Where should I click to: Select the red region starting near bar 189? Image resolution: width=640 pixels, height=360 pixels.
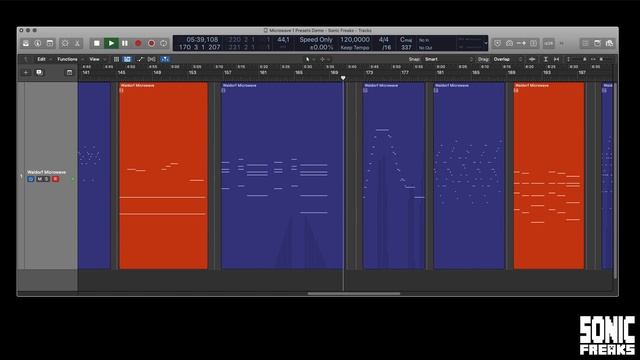(549, 176)
